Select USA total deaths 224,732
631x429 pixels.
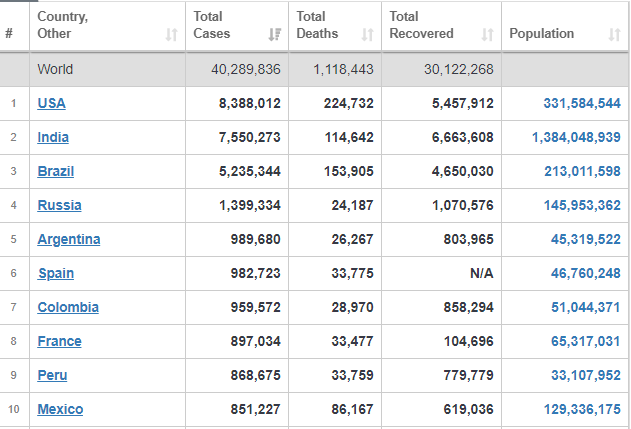tap(348, 103)
